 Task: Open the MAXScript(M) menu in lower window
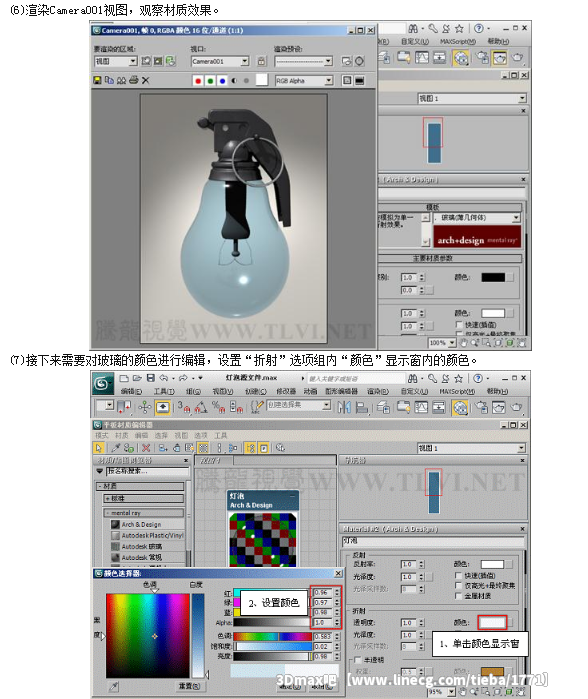click(x=457, y=391)
